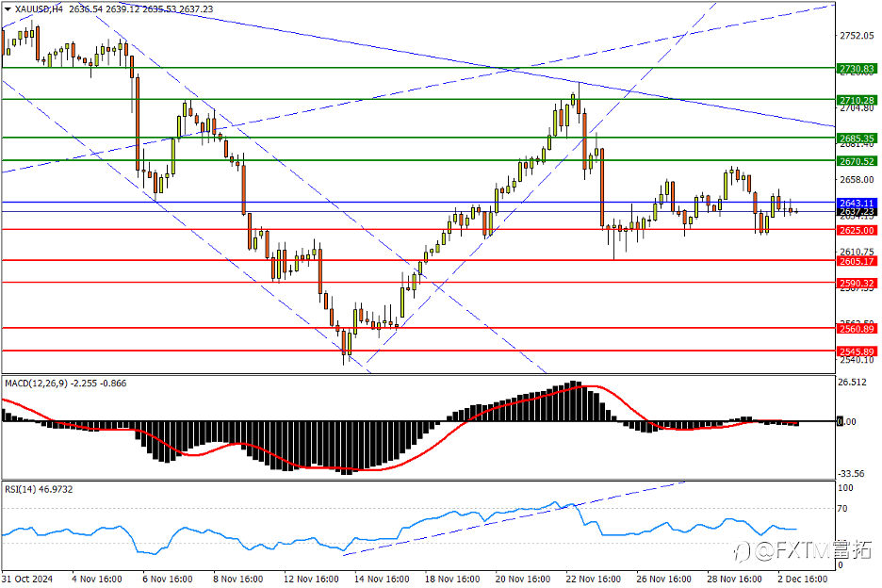This screenshot has height=588, width=882.
Task: Click the 28 Nov 16:00 time label
Action: pyautogui.click(x=735, y=579)
